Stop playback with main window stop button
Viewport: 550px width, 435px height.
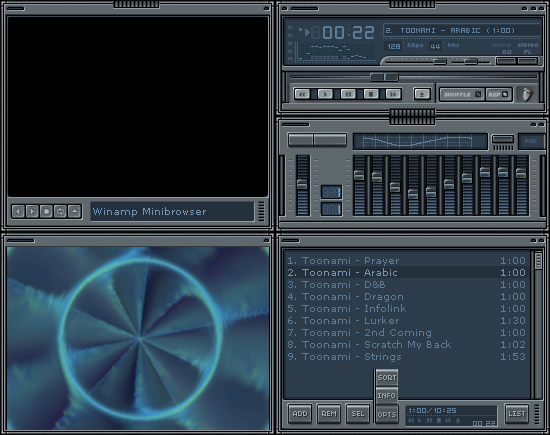371,94
